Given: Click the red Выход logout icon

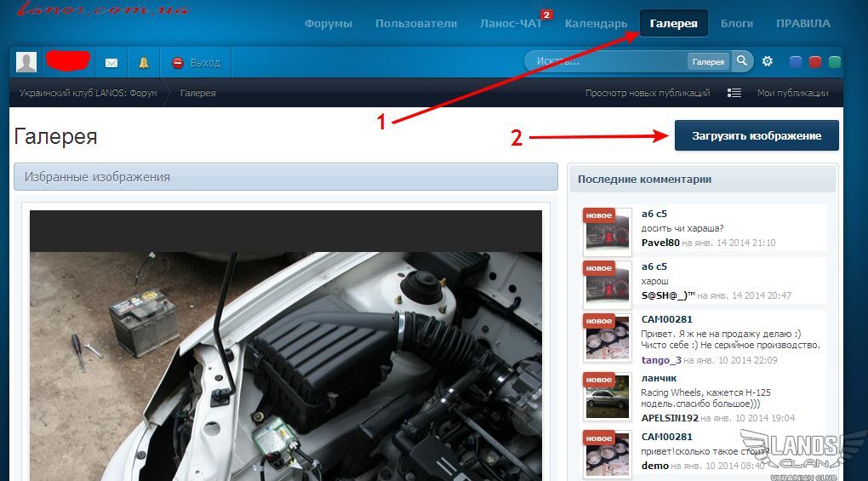Looking at the screenshot, I should pos(178,62).
